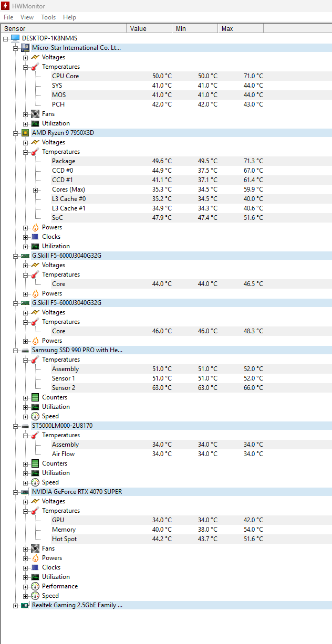Screen dimensions: 332x644
Task: Click the Samsung SSD 990 PRO drive icon
Action: click(25, 350)
